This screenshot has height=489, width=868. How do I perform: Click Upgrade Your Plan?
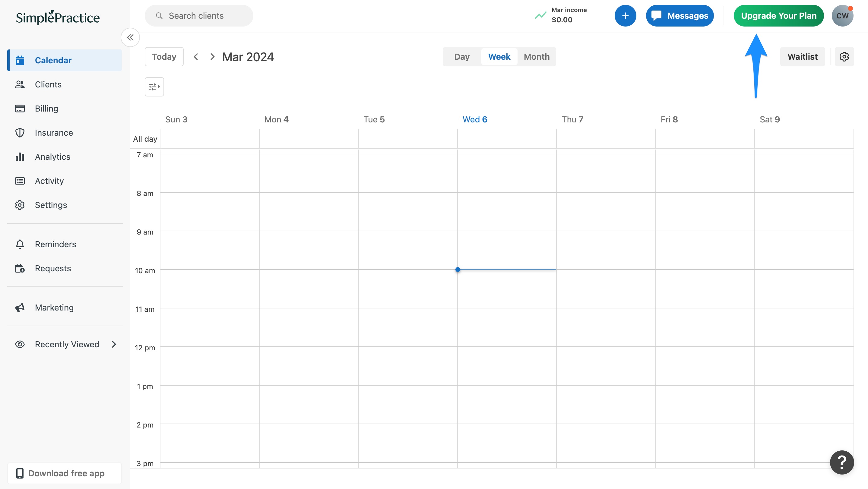click(779, 16)
